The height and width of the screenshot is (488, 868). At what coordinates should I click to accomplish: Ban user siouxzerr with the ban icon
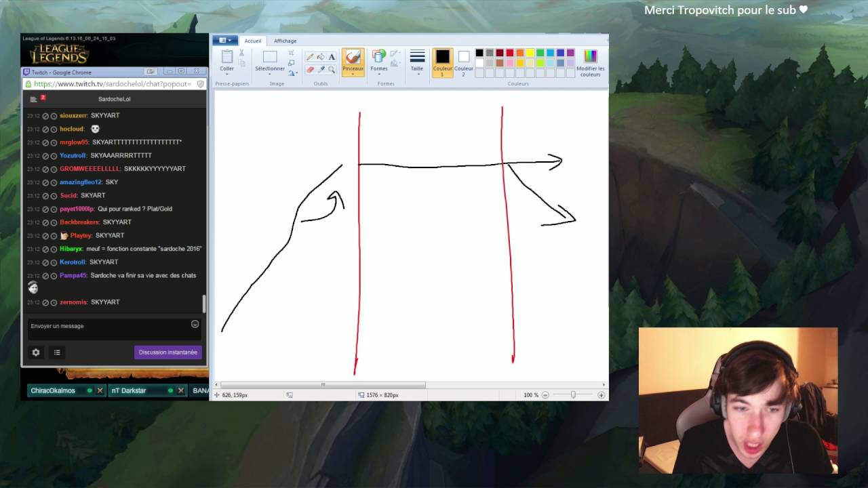pyautogui.click(x=45, y=116)
